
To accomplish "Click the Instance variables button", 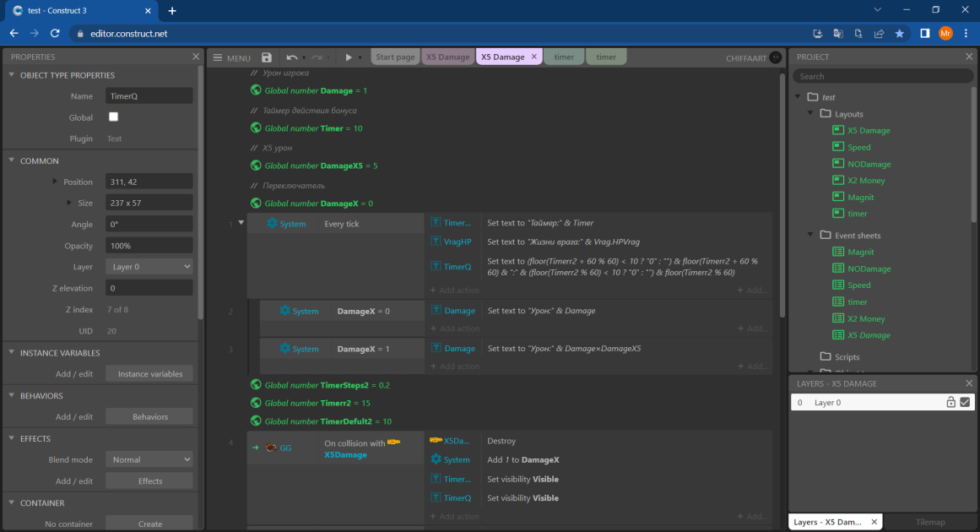I will coord(150,374).
